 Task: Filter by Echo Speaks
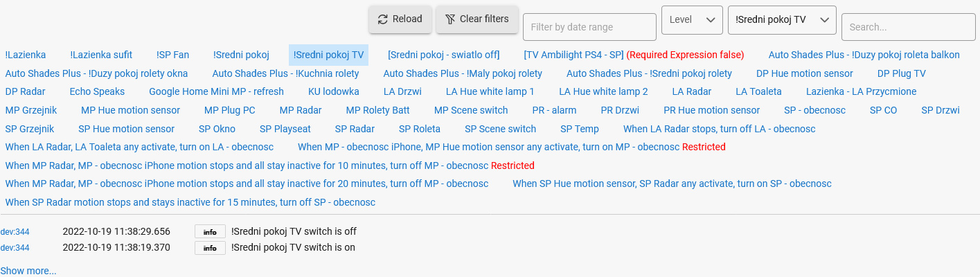97,91
